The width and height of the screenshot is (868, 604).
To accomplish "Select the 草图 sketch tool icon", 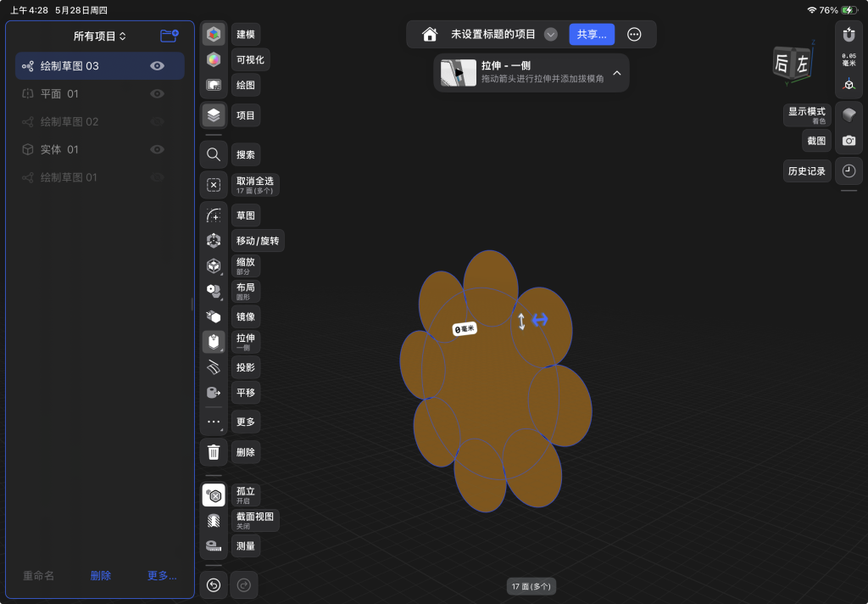I will (214, 215).
